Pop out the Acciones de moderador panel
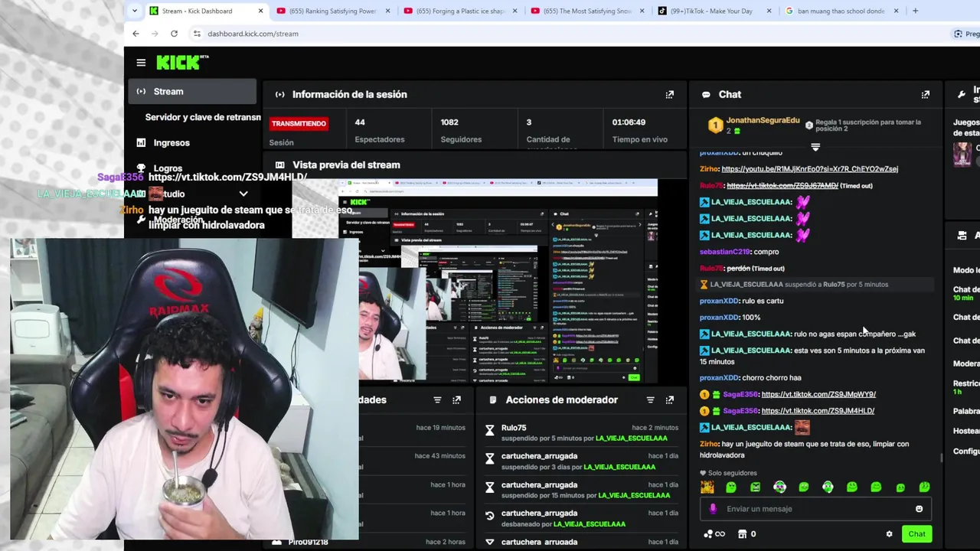The image size is (980, 551). point(670,399)
